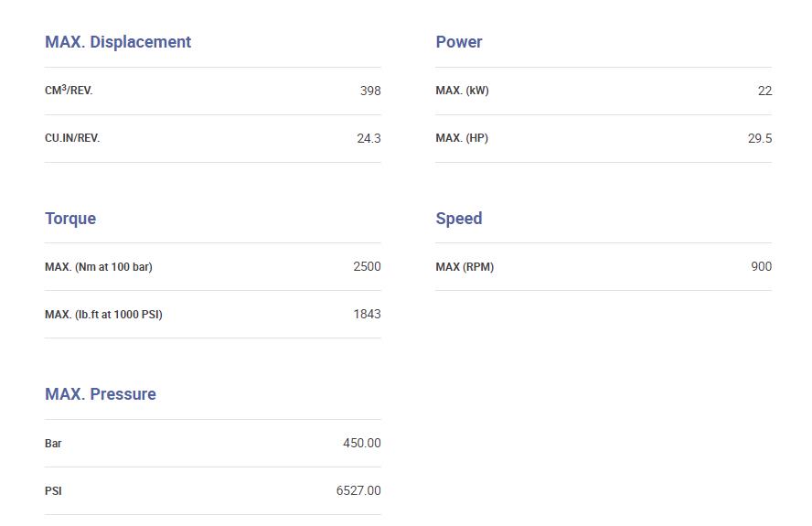The height and width of the screenshot is (526, 812).
Task: Select the displacement value 24.3
Action: tap(369, 138)
